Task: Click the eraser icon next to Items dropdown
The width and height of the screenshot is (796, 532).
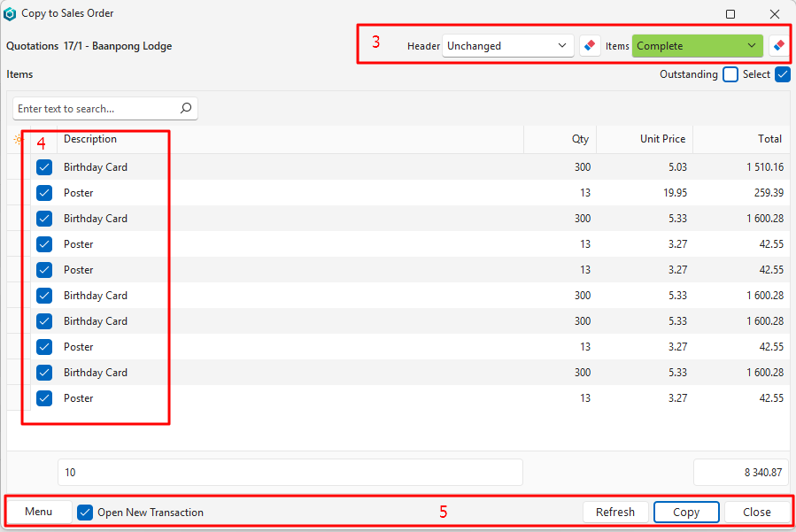Action: pos(779,45)
